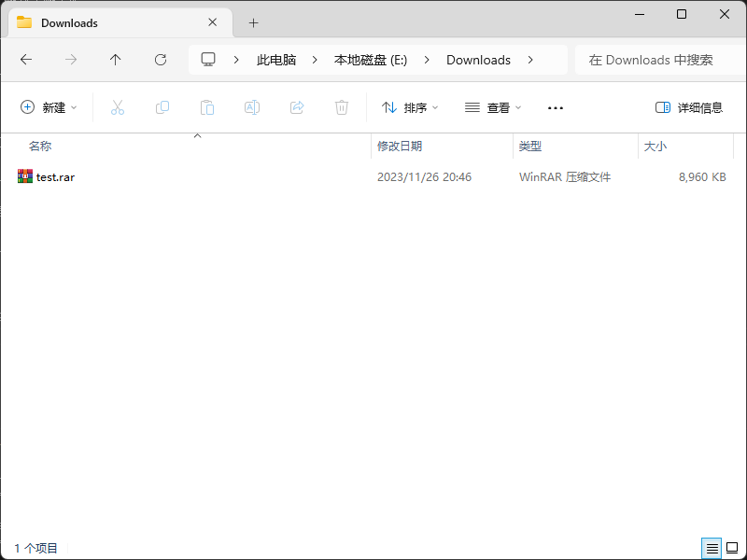Toggle the 详细信息 details pane
747x560 pixels.
(x=688, y=107)
